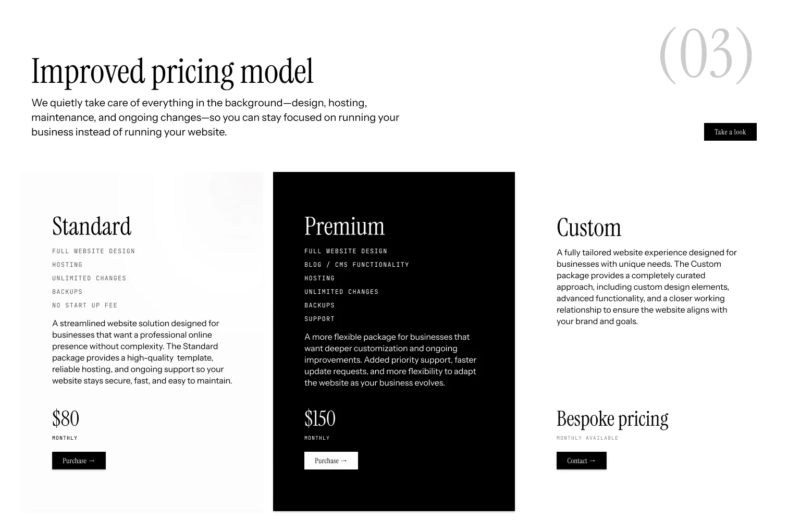This screenshot has width=788, height=532.
Task: Click the Bespoke pricing text
Action: (x=612, y=419)
